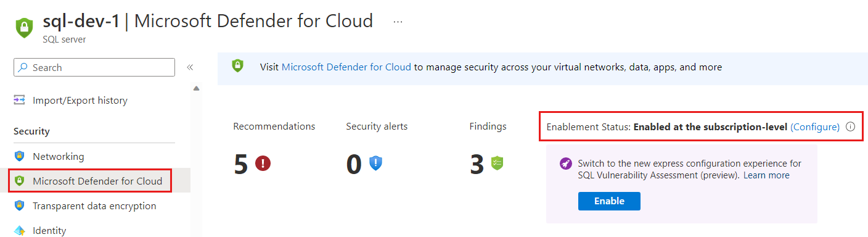Open the ellipsis more options menu
Image resolution: width=868 pixels, height=237 pixels.
tap(398, 22)
